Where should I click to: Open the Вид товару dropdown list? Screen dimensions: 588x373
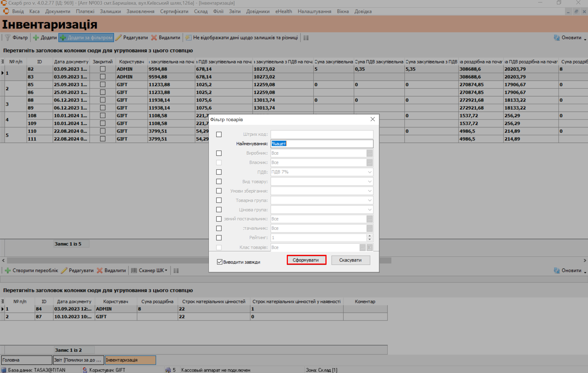pyautogui.click(x=370, y=182)
